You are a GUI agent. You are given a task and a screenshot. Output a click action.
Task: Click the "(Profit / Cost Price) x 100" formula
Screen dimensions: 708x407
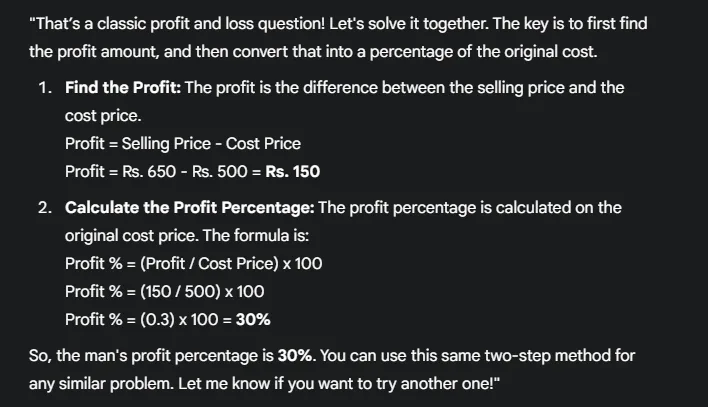(223, 263)
